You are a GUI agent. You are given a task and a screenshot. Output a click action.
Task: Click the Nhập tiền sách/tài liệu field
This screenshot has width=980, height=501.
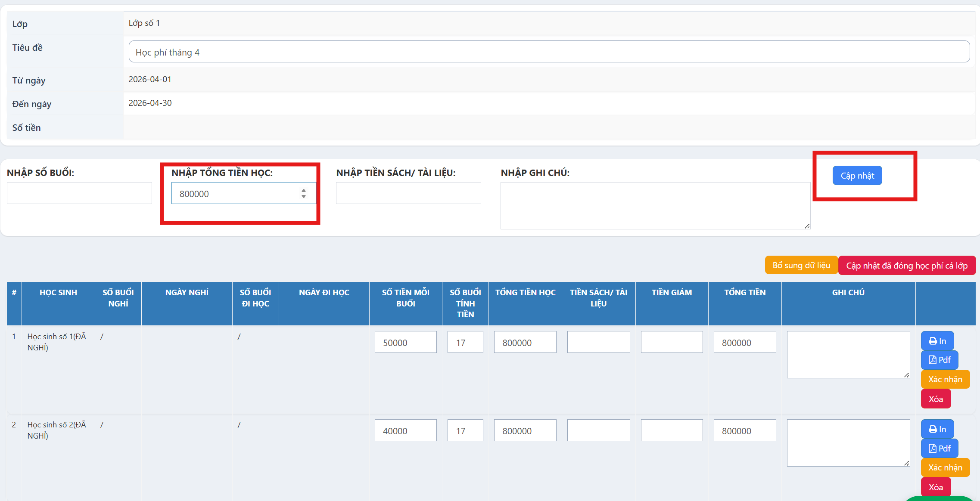click(x=408, y=193)
